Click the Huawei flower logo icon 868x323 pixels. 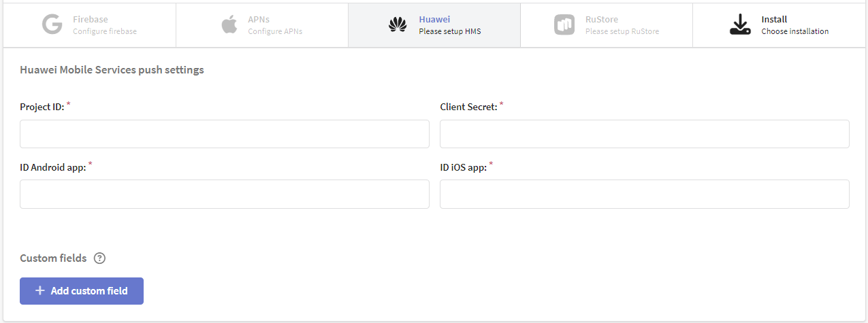tap(398, 25)
